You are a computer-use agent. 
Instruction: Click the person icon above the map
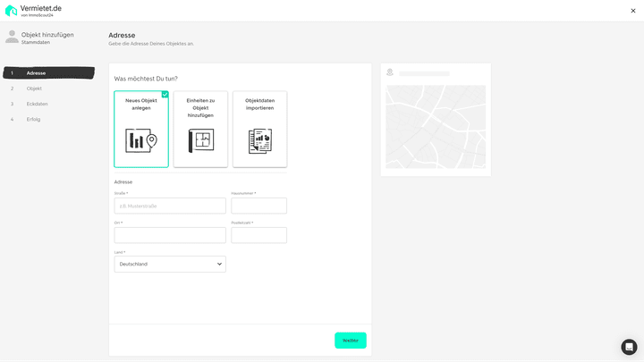pos(390,72)
